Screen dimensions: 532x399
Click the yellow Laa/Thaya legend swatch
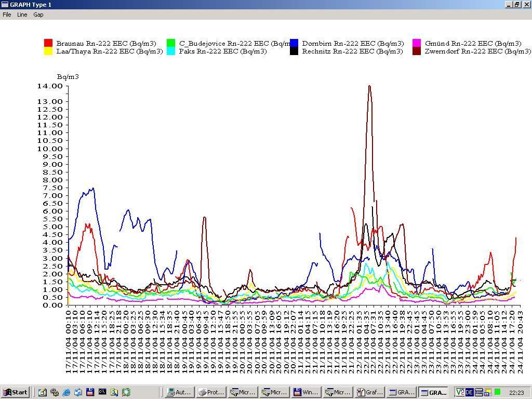[x=48, y=51]
